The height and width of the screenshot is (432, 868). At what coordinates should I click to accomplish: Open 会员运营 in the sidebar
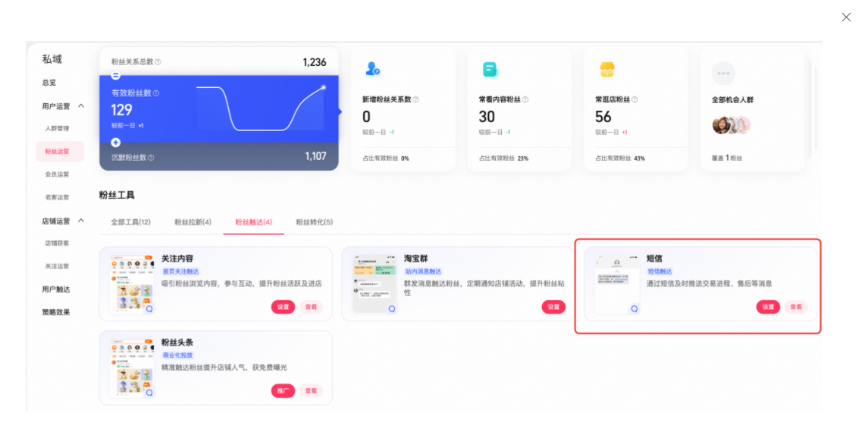click(57, 174)
